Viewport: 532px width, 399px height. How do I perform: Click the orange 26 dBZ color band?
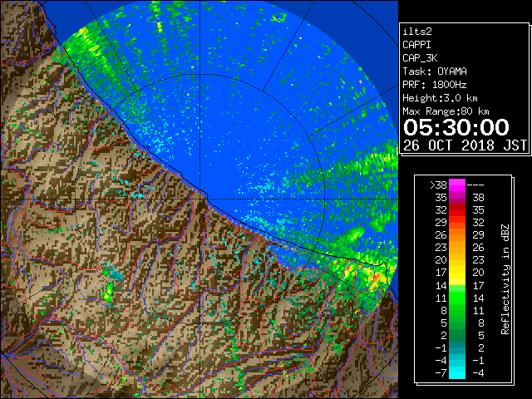click(x=457, y=234)
